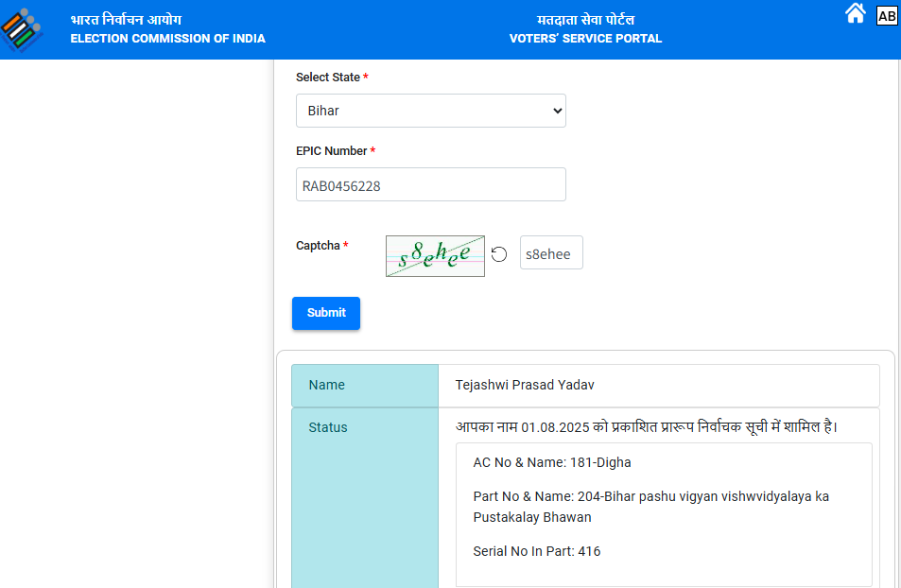Click the Hindi 'भारत निर्वाचन आयोग' heading
The height and width of the screenshot is (588, 901).
126,20
